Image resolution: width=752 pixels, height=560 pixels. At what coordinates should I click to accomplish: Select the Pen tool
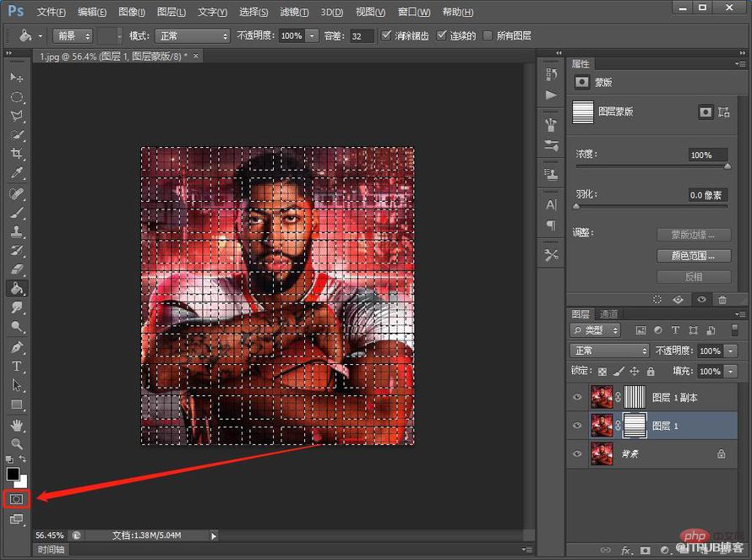tap(17, 348)
